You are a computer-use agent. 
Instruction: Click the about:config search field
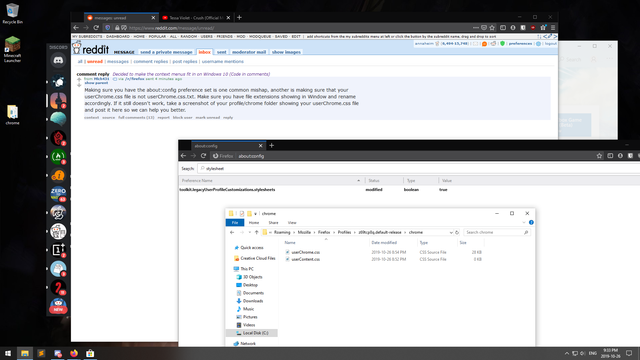coord(418,168)
